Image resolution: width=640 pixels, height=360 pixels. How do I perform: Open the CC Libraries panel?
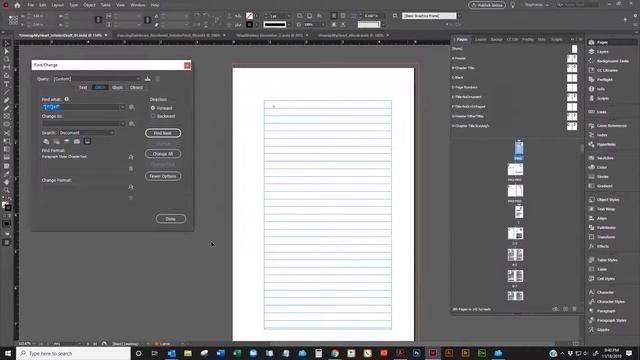[607, 71]
